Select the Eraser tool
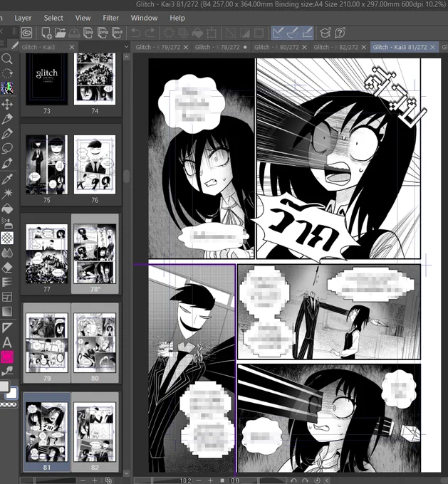Image resolution: width=448 pixels, height=484 pixels. click(x=7, y=268)
